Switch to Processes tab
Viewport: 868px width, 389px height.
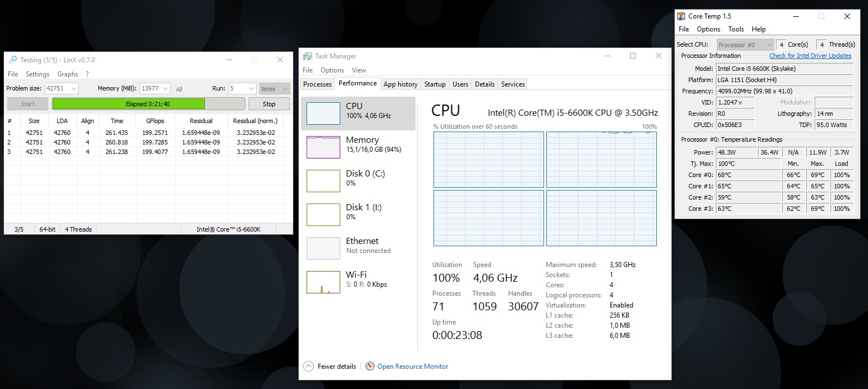317,84
